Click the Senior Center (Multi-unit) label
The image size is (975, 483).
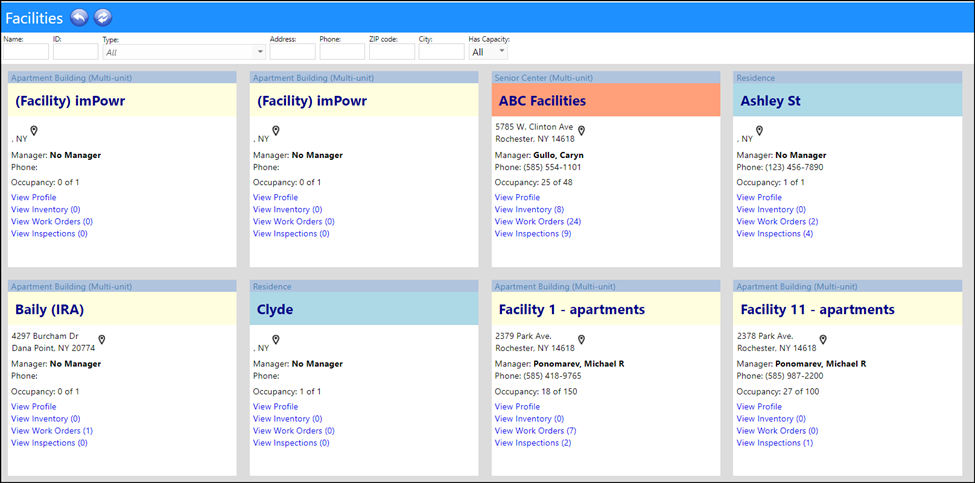544,78
